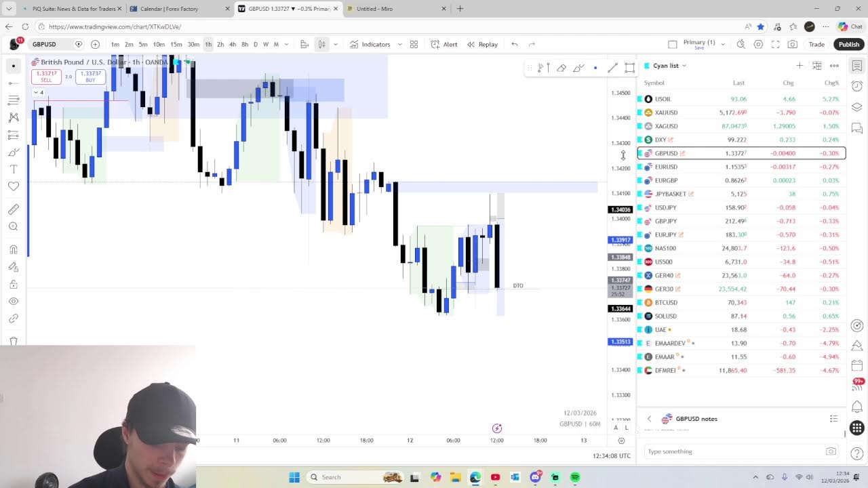This screenshot has height=488, width=868.
Task: Open quick search icon in top toolbar
Action: coord(741,44)
